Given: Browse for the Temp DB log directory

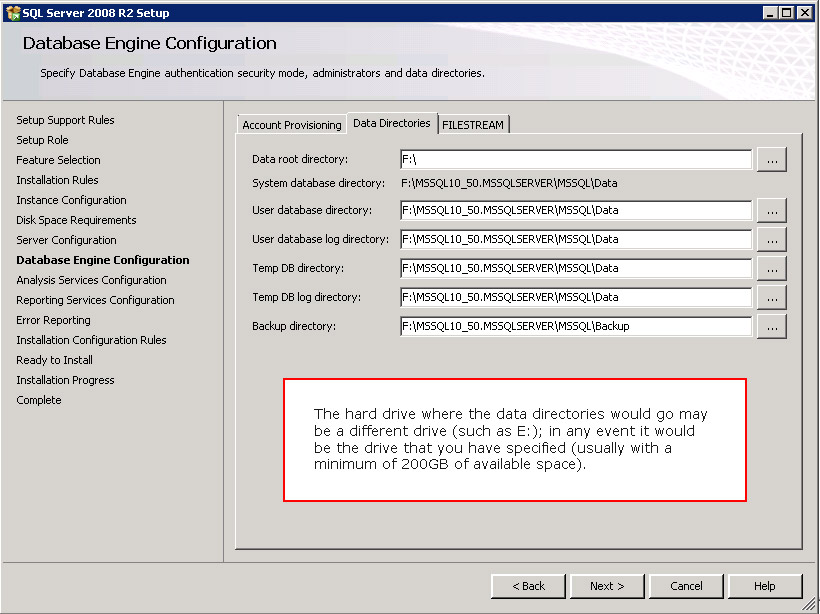Looking at the screenshot, I should point(772,298).
